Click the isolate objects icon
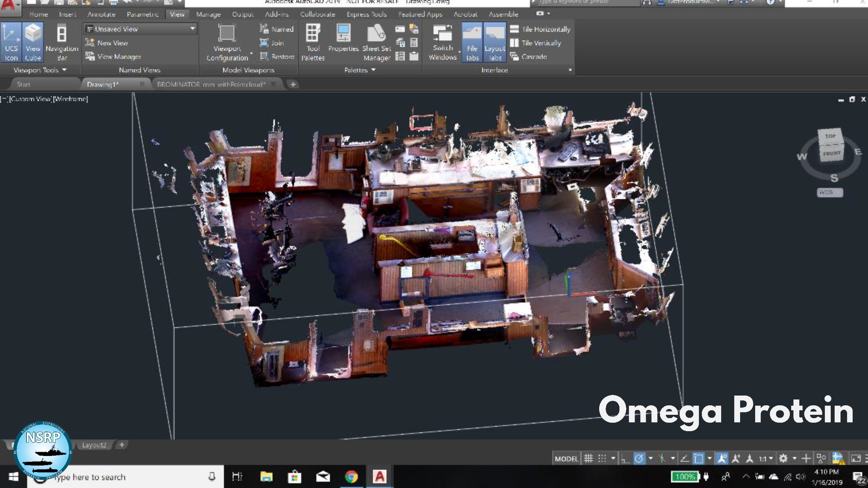Screen dimensions: 868x488 (x=821, y=458)
